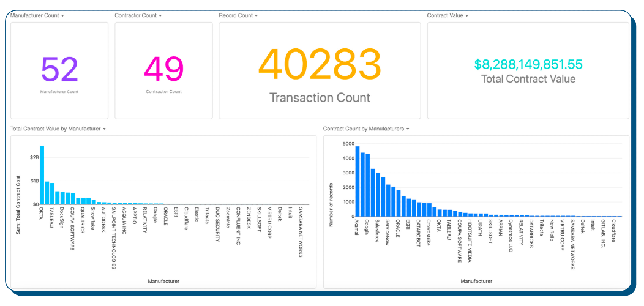Click the APPIAN axis label
644x306 pixels.
(501, 228)
